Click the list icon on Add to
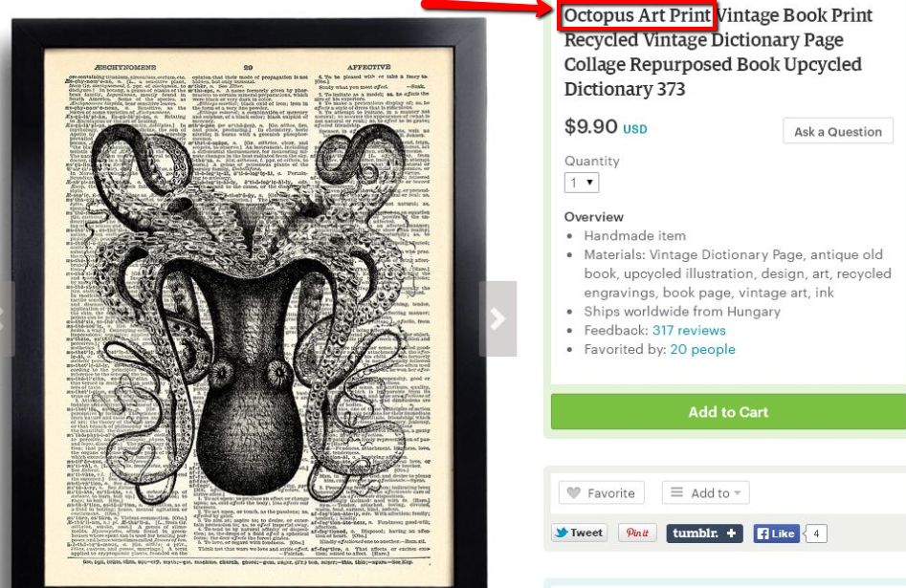 click(x=676, y=492)
